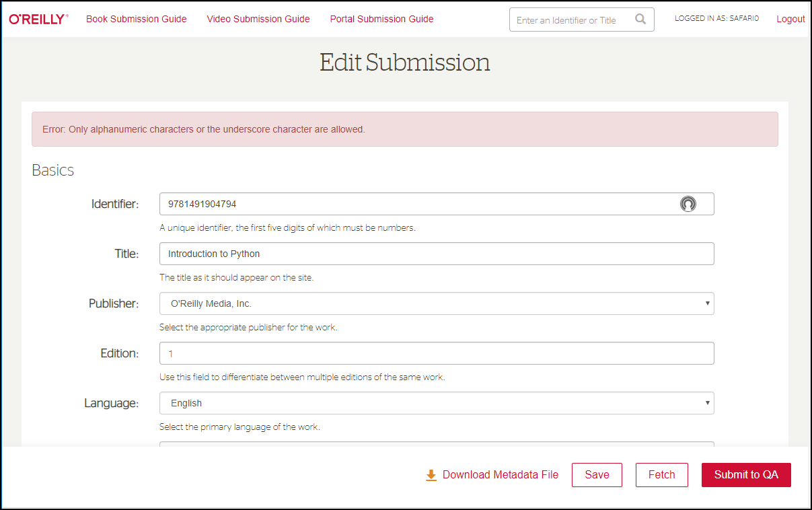Focus the Edition input field
Image resolution: width=812 pixels, height=510 pixels.
click(437, 353)
